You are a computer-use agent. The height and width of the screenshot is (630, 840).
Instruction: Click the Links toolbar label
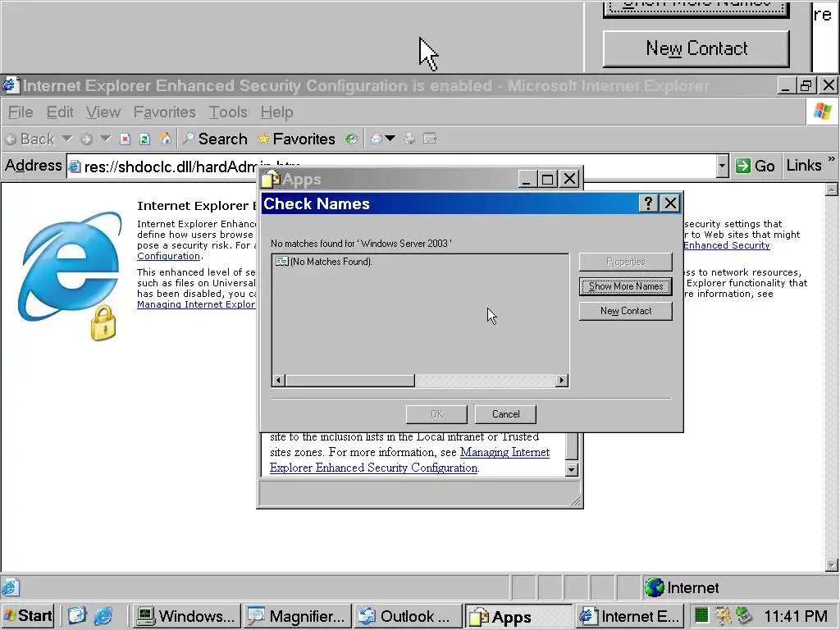pyautogui.click(x=804, y=166)
